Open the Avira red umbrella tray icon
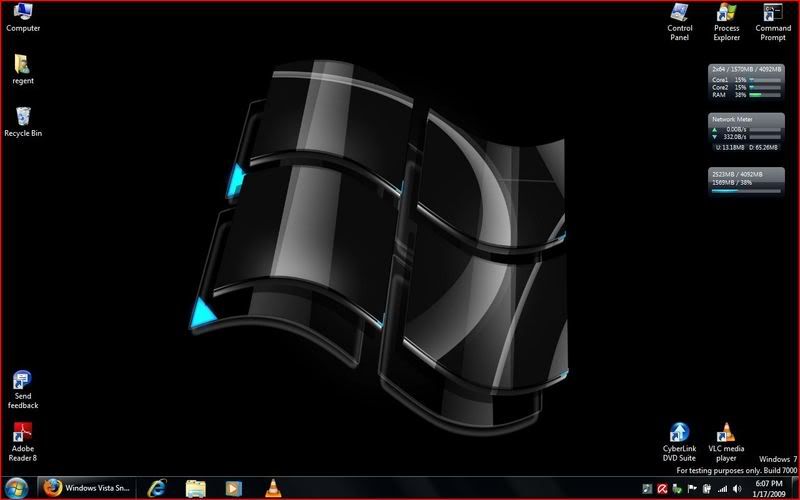The height and width of the screenshot is (500, 800). coord(662,489)
